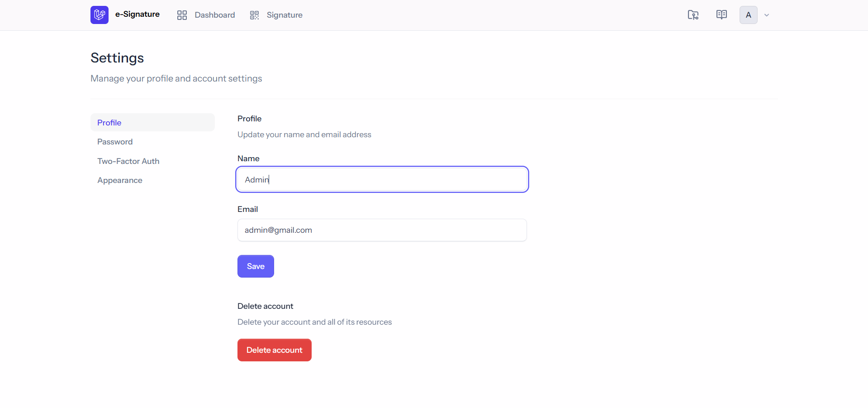Click into the Email input field
868x408 pixels.
click(382, 230)
